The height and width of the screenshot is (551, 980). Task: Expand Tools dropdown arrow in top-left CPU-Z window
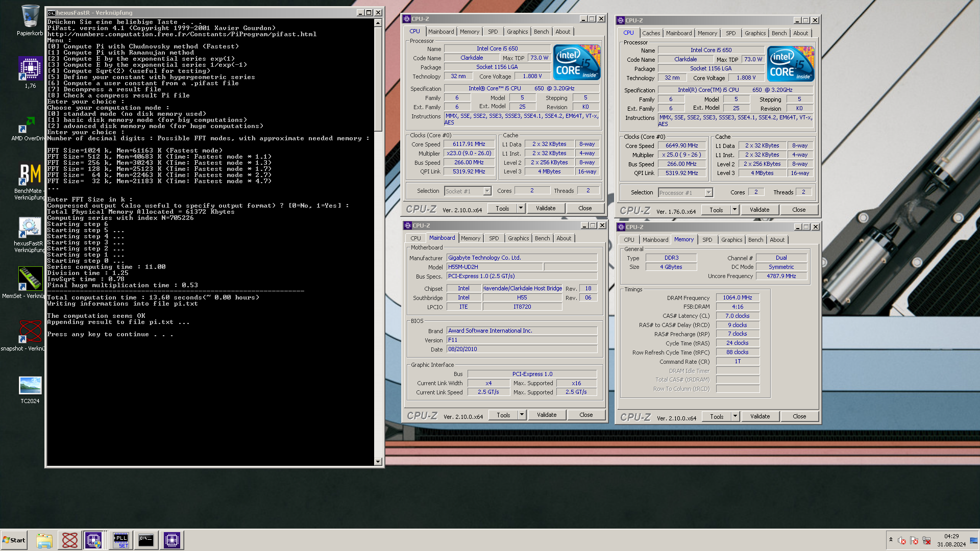point(521,208)
